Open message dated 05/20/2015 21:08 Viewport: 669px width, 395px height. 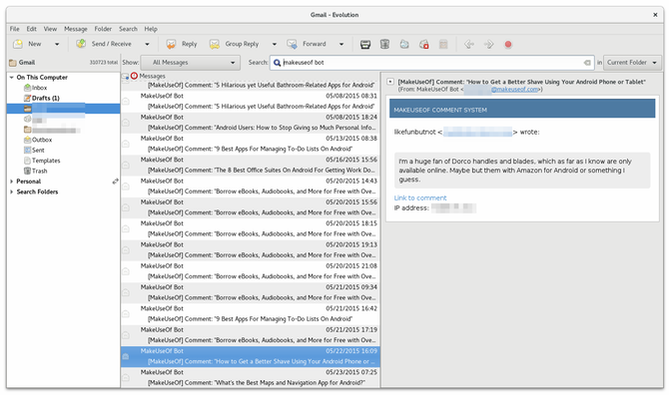[x=250, y=271]
